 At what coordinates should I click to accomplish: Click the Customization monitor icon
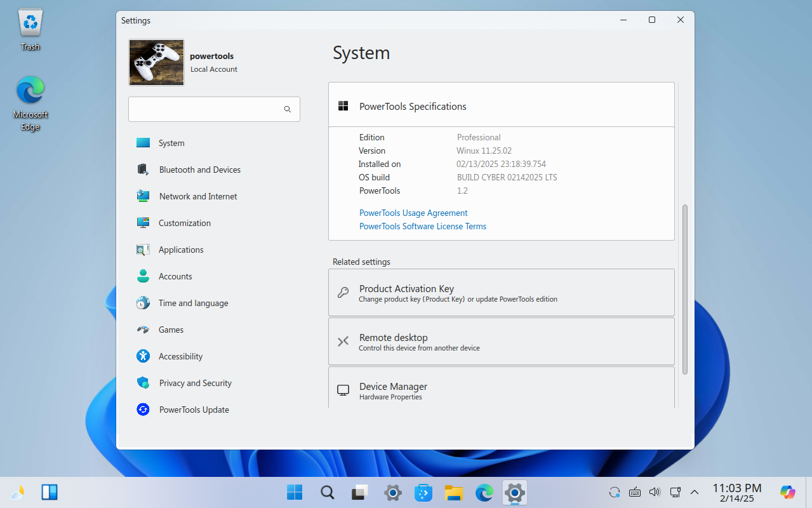click(143, 223)
